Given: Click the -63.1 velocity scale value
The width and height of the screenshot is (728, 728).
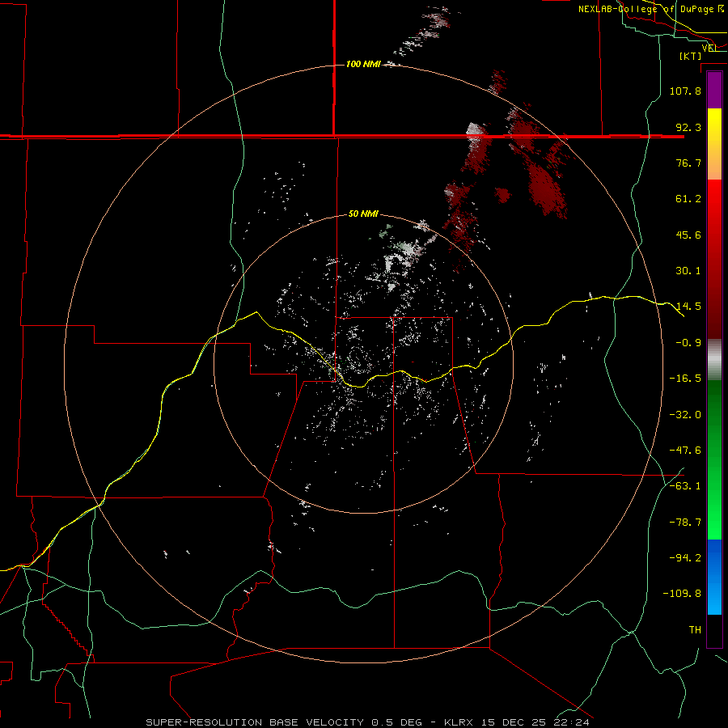Looking at the screenshot, I should pos(685,486).
